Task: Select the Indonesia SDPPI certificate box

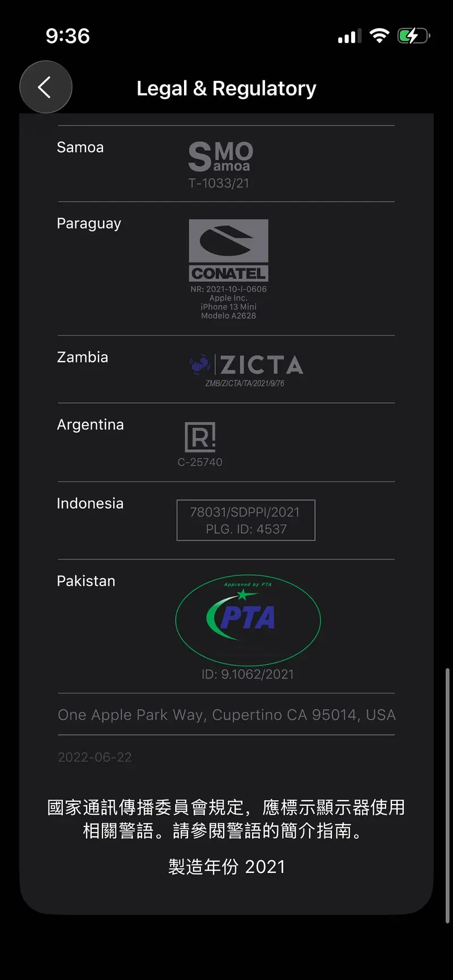Action: click(x=246, y=520)
